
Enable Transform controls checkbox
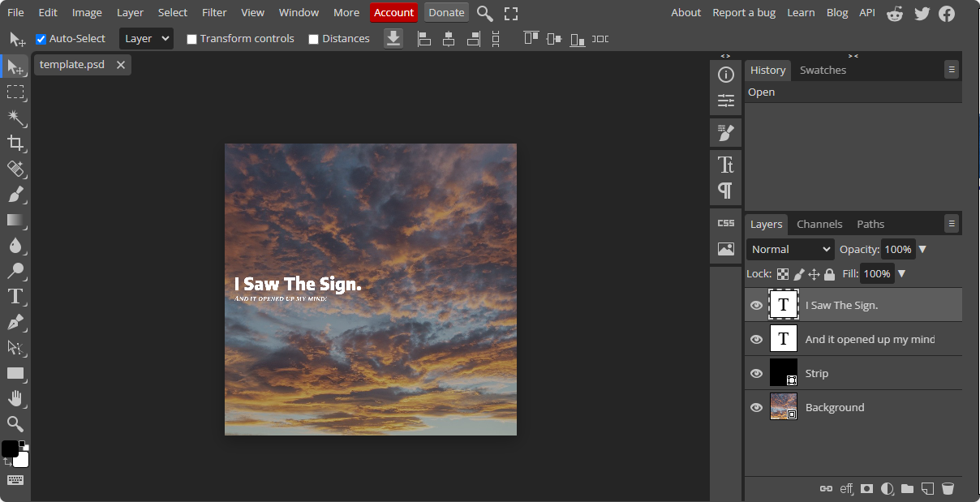coord(192,39)
